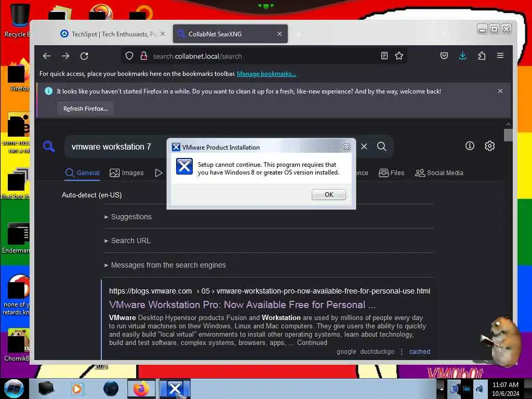
Task: Open the Enderman desktop icon
Action: [x=16, y=238]
